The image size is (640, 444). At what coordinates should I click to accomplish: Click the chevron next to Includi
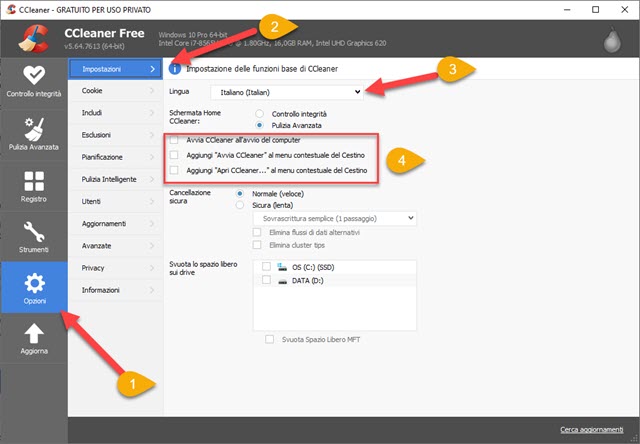point(152,113)
